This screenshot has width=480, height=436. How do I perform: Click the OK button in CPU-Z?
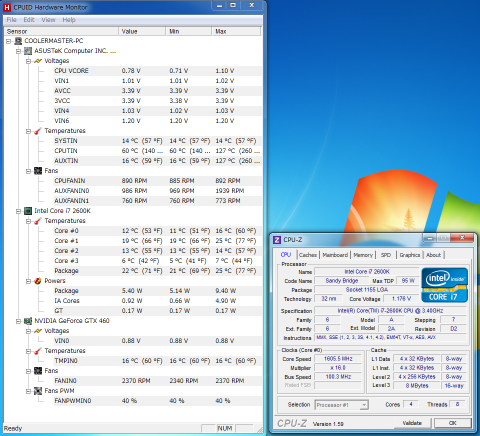point(452,423)
